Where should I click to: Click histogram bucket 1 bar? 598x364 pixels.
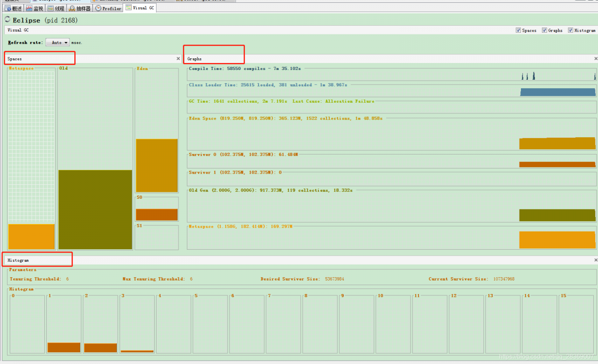64,348
